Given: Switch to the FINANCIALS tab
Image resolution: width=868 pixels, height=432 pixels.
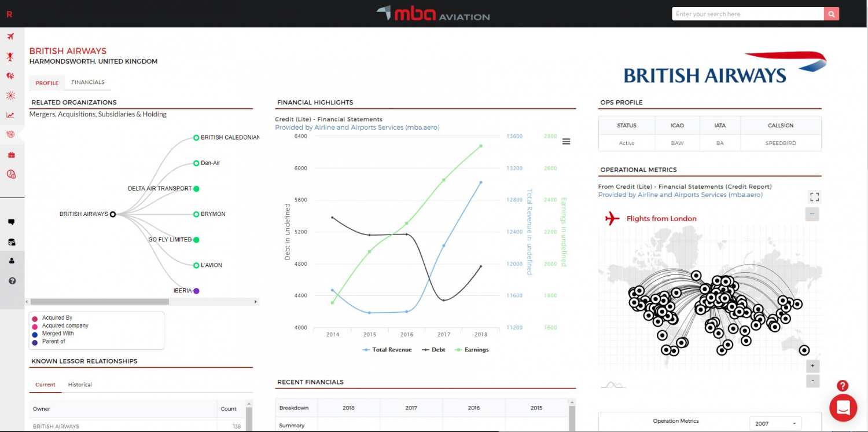Looking at the screenshot, I should 87,82.
